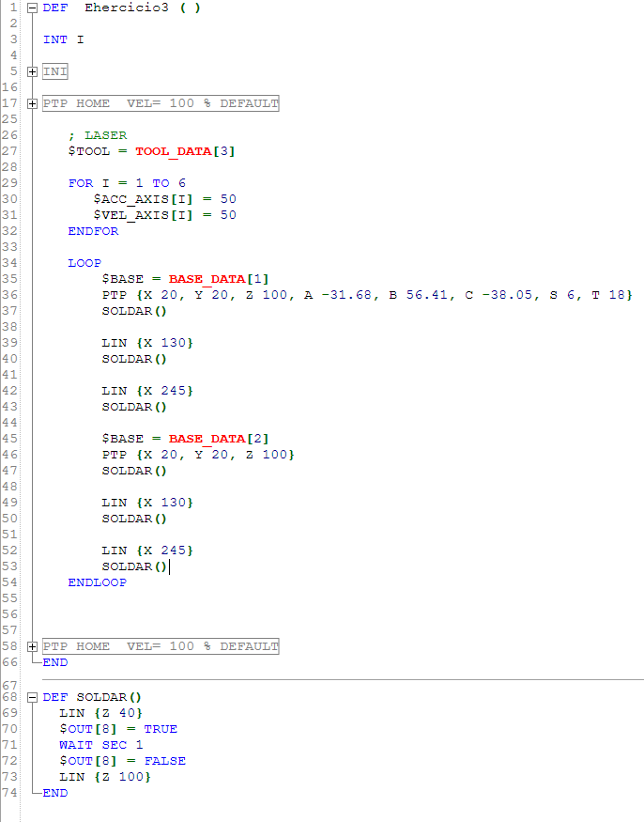The height and width of the screenshot is (822, 644).
Task: Click LIN {X 130} on line 49
Action: click(147, 503)
